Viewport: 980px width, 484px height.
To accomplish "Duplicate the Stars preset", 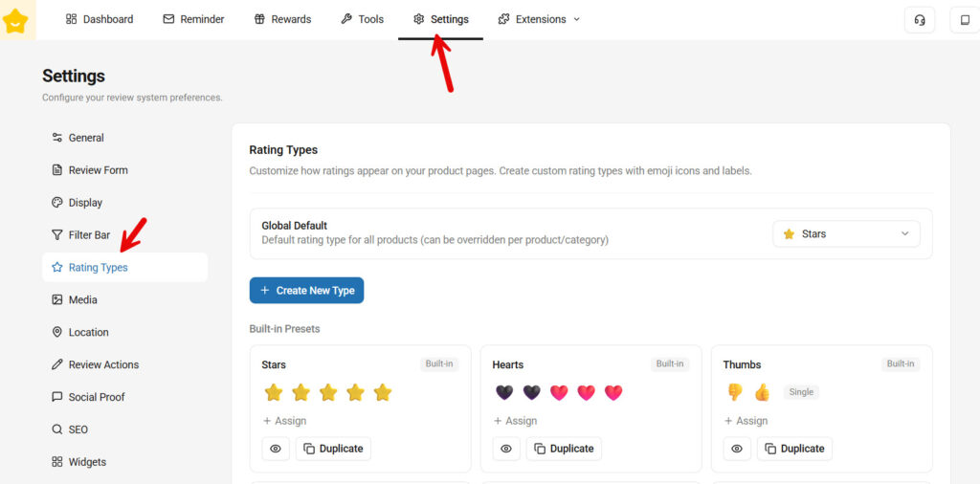I will click(x=333, y=449).
